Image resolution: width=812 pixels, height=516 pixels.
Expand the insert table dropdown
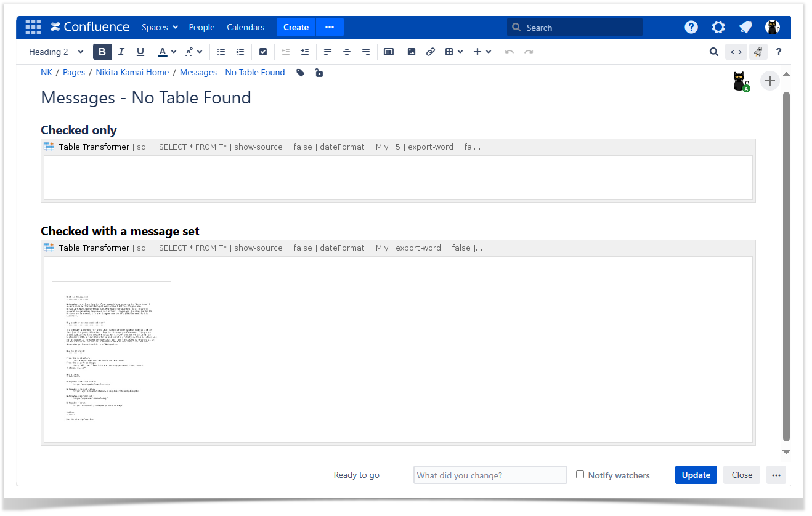[x=459, y=52]
